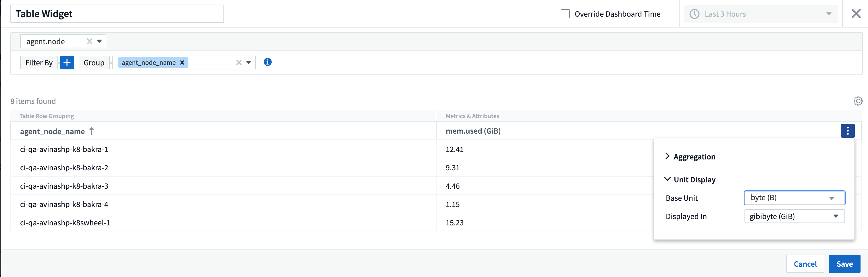Click the three-dot column menu button
This screenshot has width=868, height=277.
[x=847, y=131]
